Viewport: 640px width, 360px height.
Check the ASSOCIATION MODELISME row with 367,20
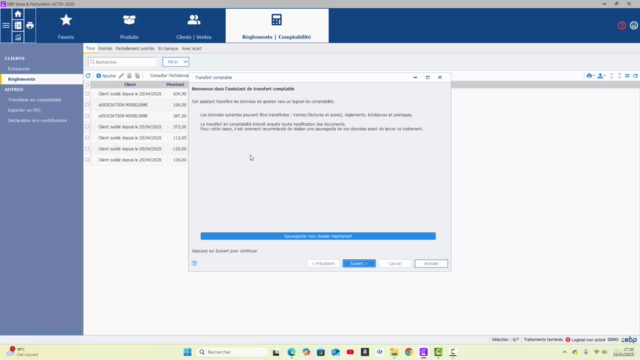click(x=87, y=116)
